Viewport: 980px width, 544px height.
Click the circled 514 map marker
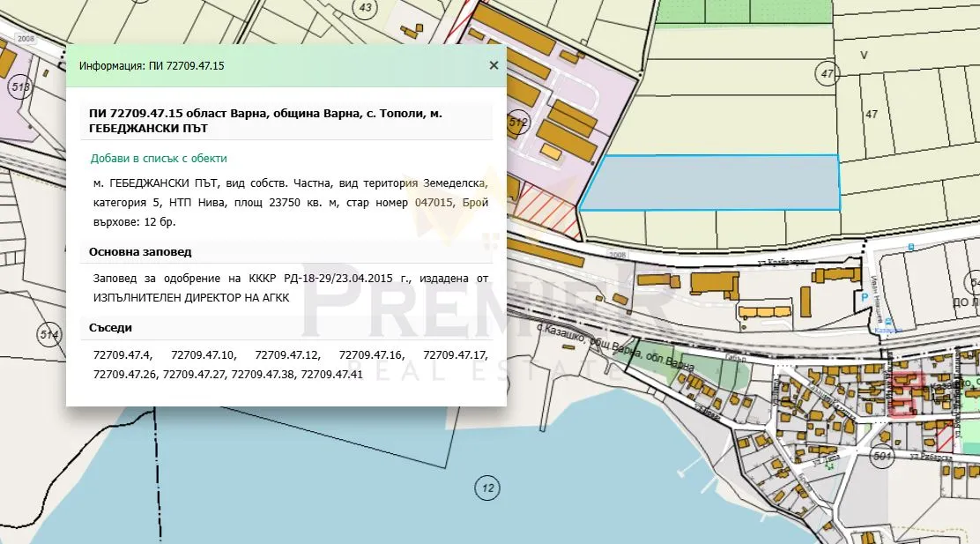(48, 335)
